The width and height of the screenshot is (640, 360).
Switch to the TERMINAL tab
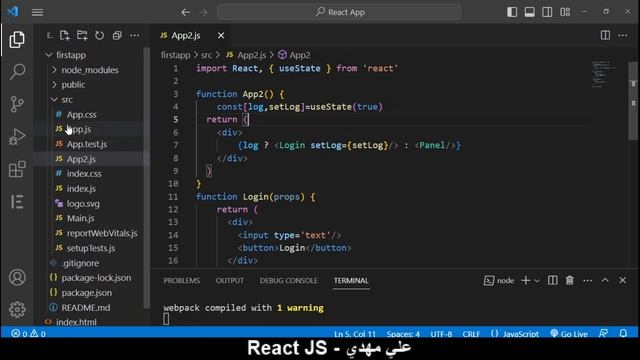pyautogui.click(x=351, y=281)
